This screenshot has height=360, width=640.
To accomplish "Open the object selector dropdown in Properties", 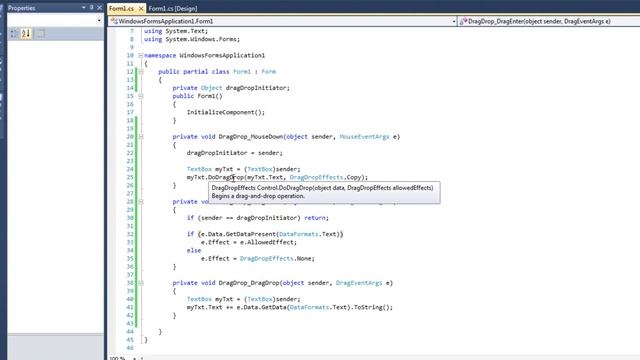I will point(99,20).
